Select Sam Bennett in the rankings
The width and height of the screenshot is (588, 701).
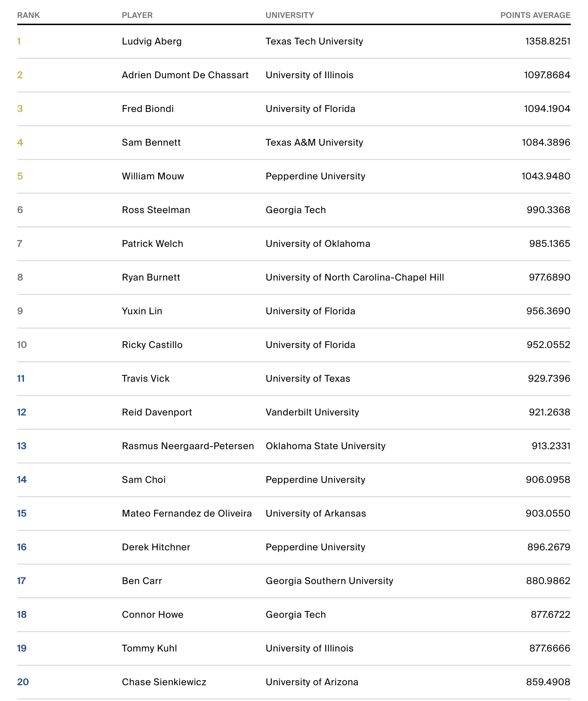click(x=151, y=142)
